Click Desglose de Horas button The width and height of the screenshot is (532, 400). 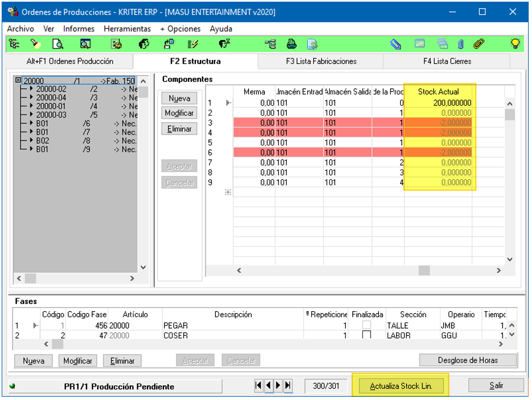468,360
